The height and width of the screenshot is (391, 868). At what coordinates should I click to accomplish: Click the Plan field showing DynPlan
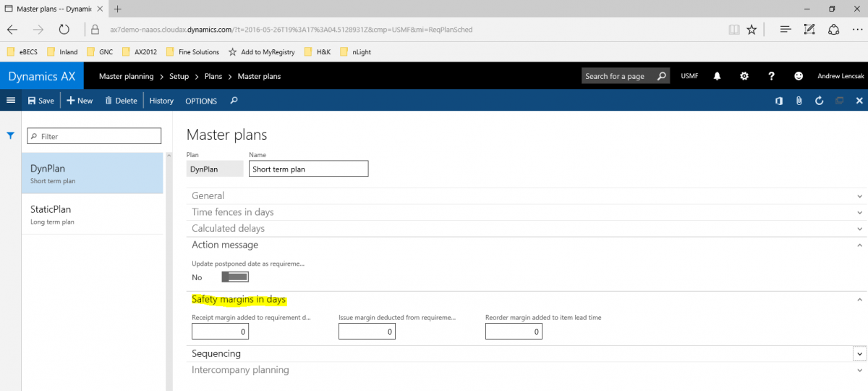tap(215, 169)
